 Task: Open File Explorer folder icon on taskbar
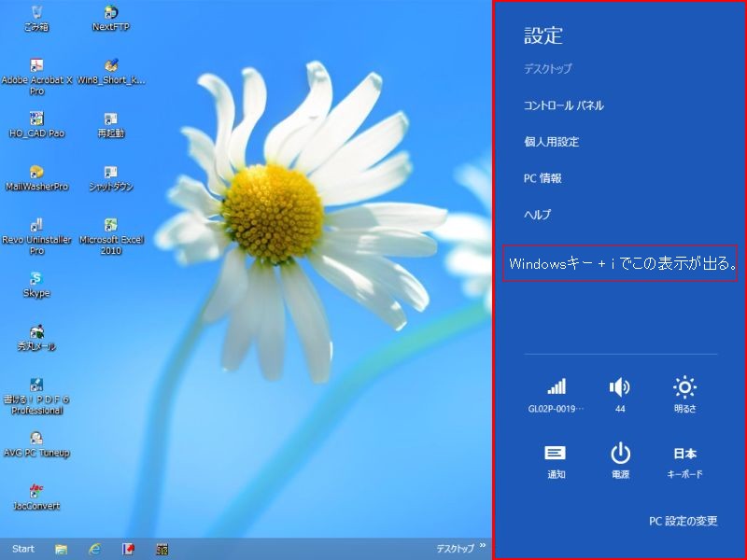click(x=61, y=549)
